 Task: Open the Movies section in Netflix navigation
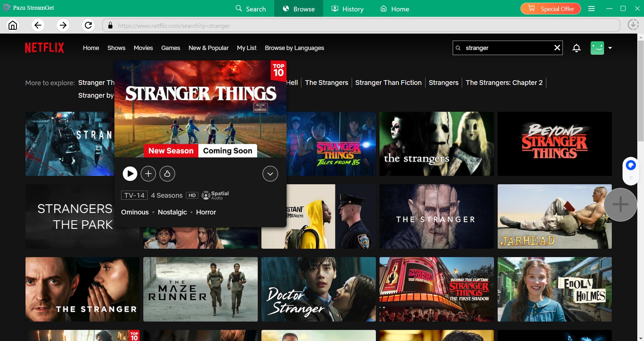143,48
